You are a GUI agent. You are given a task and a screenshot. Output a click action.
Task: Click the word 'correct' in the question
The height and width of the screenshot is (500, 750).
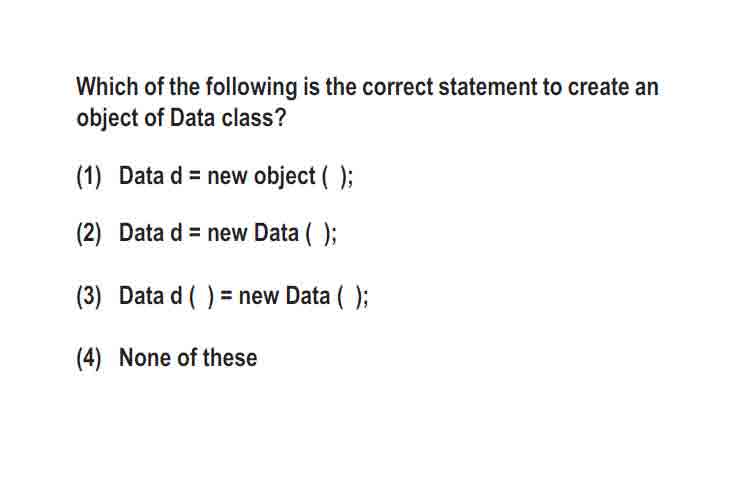(x=398, y=87)
